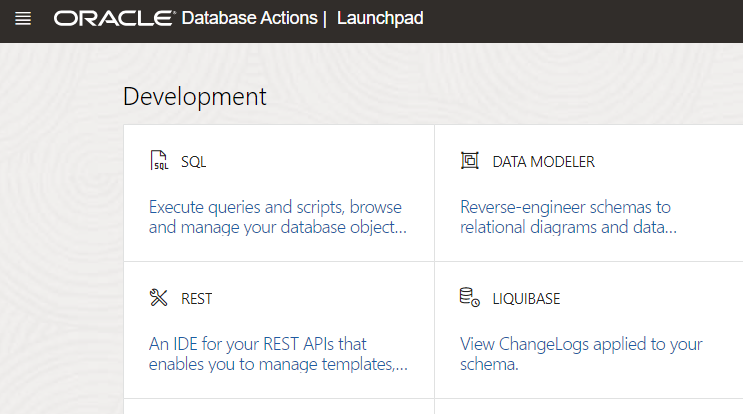Open the REST card title
The height and width of the screenshot is (414, 743).
(196, 299)
